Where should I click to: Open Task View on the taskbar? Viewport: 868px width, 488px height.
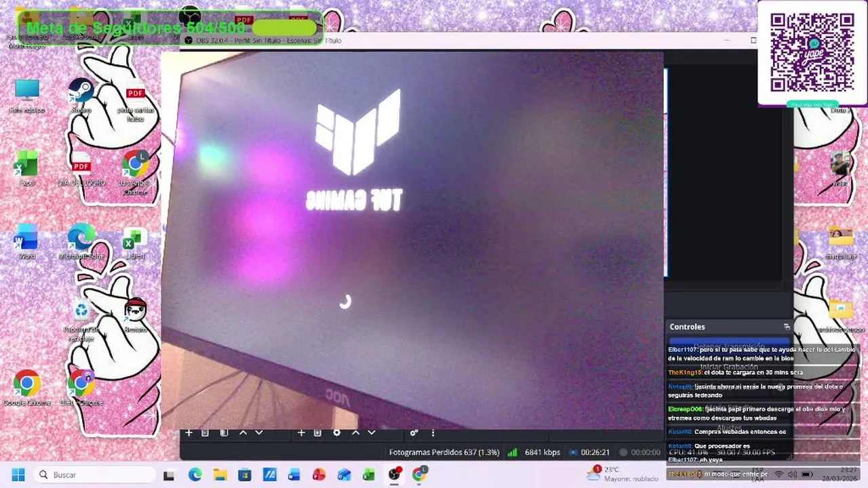point(169,475)
